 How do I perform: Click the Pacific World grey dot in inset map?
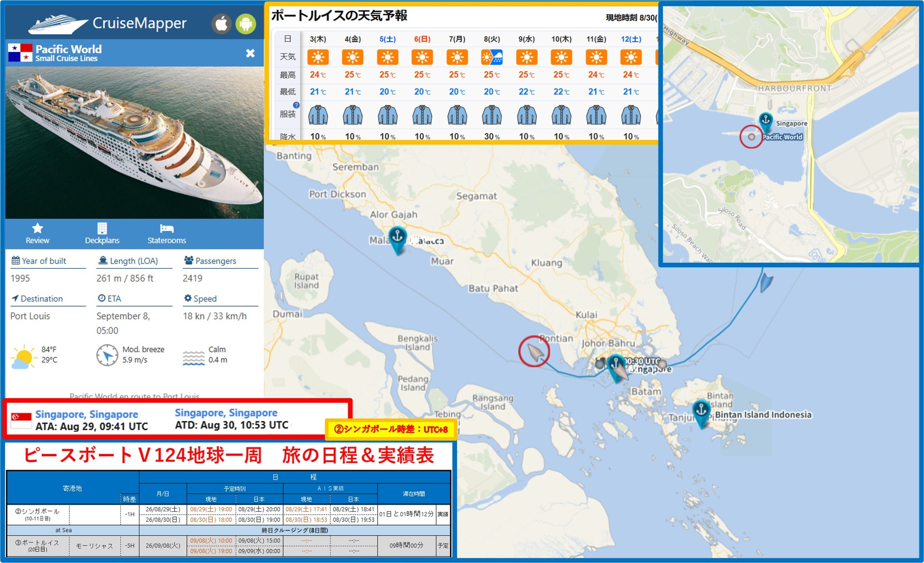click(x=751, y=137)
